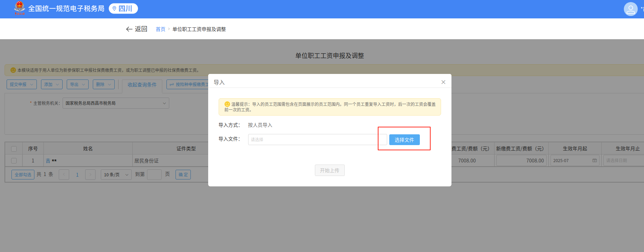This screenshot has height=252, width=644.
Task: Click the 全部勾选 button
Action: (x=23, y=175)
